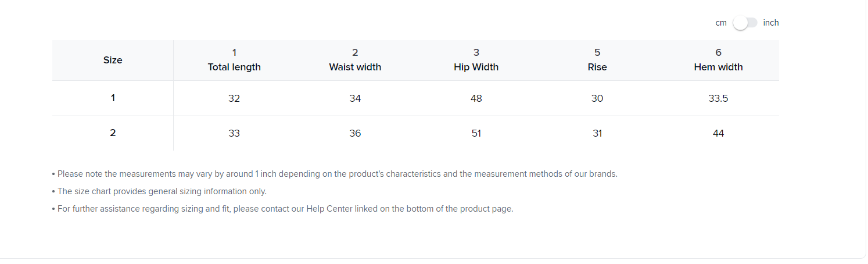
Task: Click hem width value 44
Action: pyautogui.click(x=718, y=133)
